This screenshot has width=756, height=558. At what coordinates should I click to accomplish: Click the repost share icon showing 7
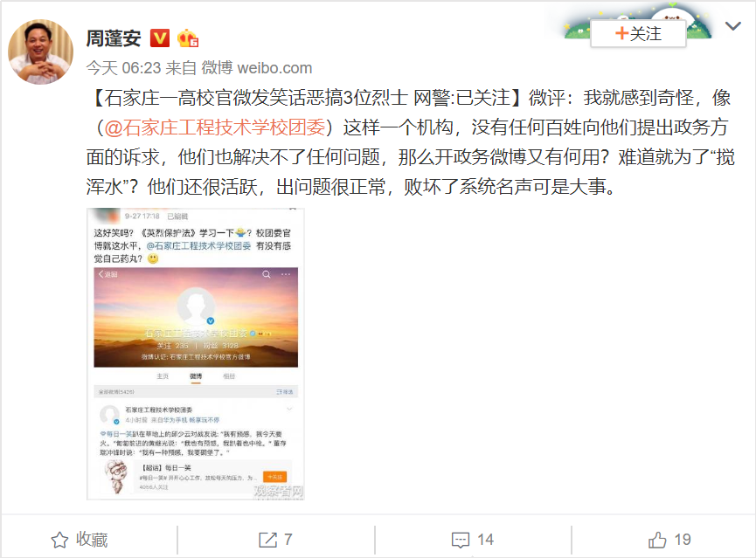[267, 540]
